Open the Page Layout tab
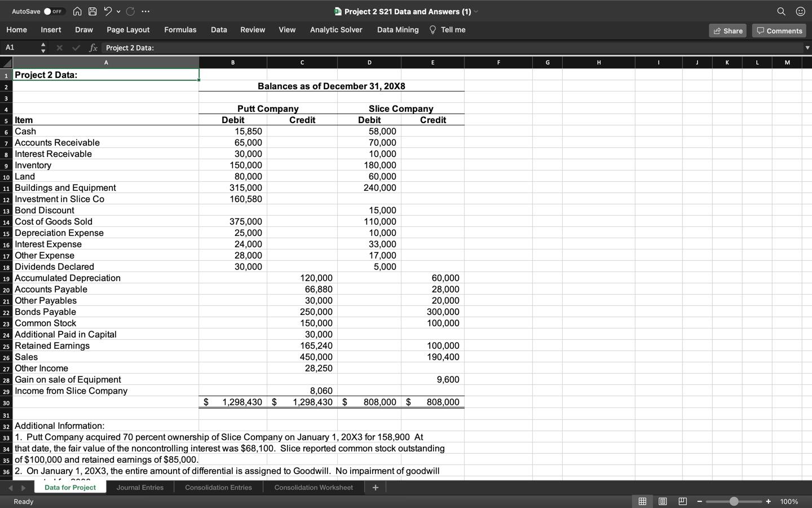This screenshot has height=508, width=812. (128, 30)
